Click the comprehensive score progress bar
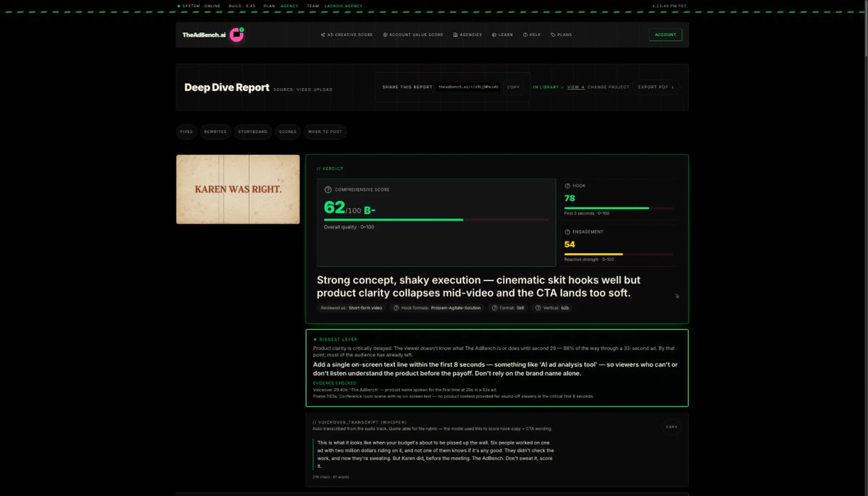868x496 pixels. pyautogui.click(x=436, y=219)
